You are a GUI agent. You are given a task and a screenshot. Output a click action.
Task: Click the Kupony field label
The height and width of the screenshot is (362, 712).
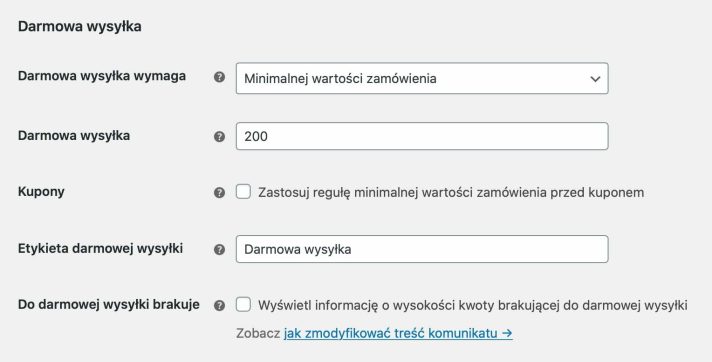click(x=41, y=192)
